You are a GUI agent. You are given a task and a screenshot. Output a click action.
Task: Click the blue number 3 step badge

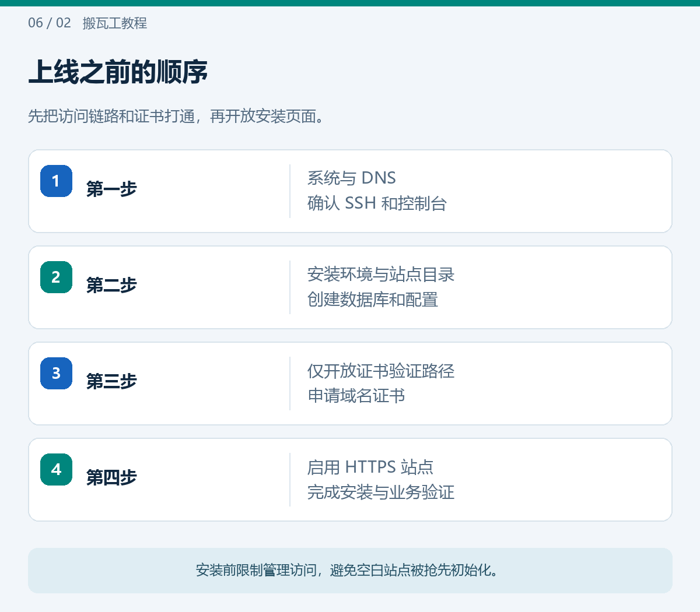(x=56, y=373)
